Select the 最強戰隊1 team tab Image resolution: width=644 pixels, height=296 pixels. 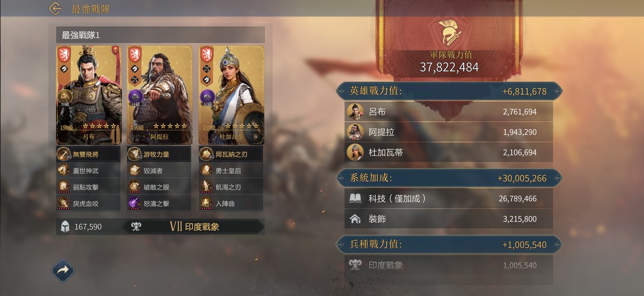160,35
